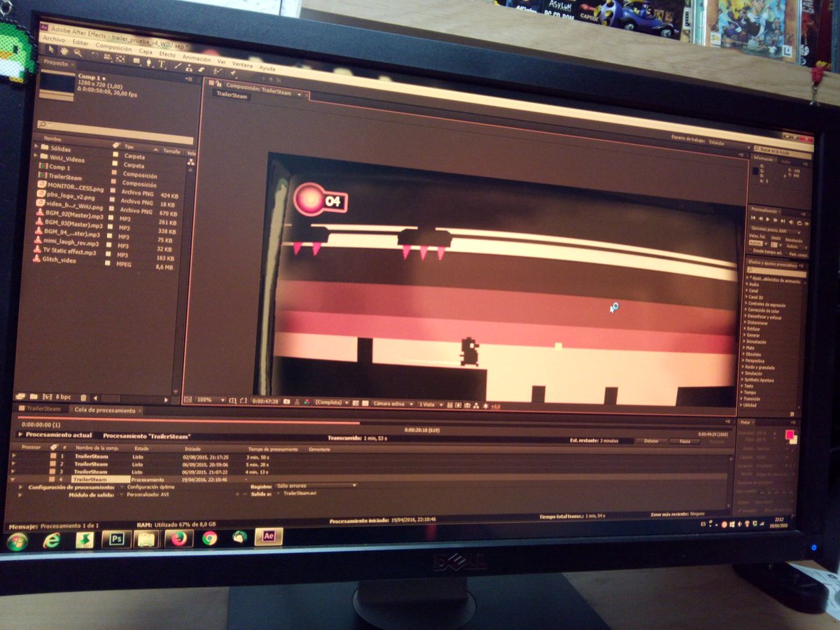
Task: Open the Editar menu
Action: [x=80, y=43]
